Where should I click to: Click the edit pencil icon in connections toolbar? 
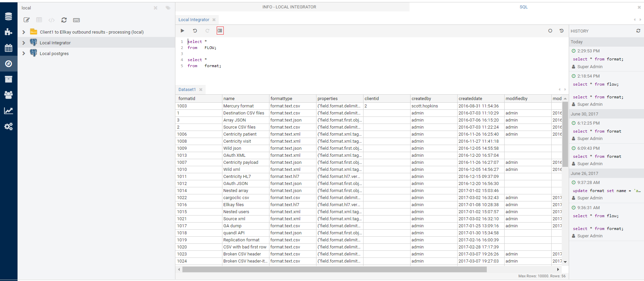coord(27,20)
